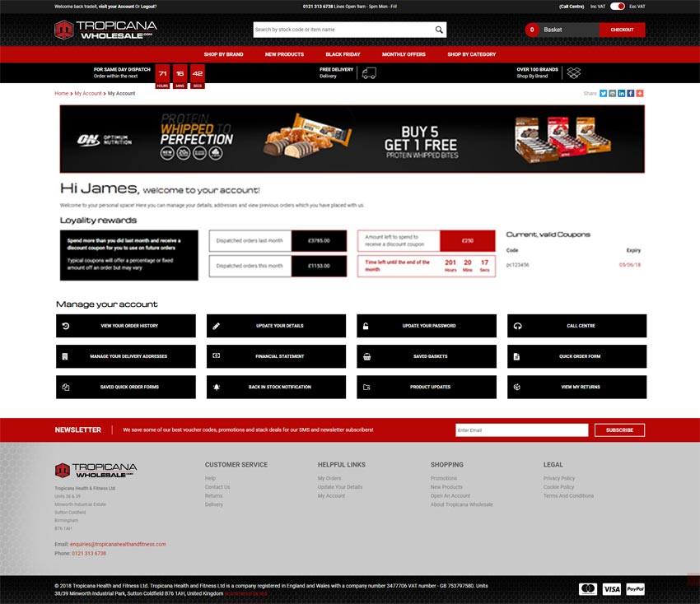Open Financial Statement
Screen dimensions: 700x604
277,356
